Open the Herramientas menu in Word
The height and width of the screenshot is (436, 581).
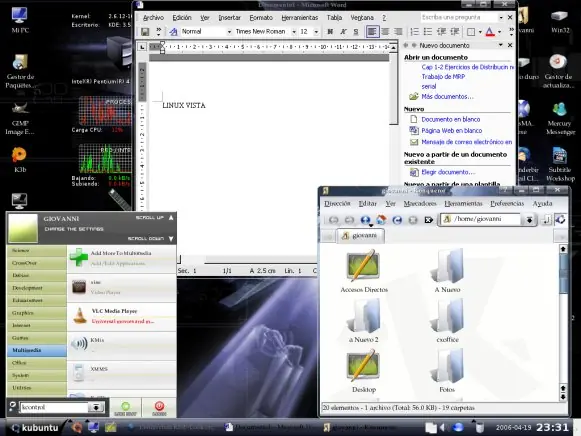299,18
